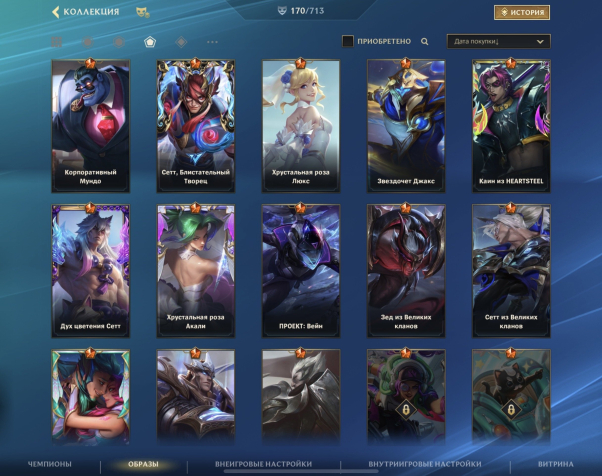Open the Корпоративный Мундо skin card
The width and height of the screenshot is (602, 476).
tap(91, 126)
